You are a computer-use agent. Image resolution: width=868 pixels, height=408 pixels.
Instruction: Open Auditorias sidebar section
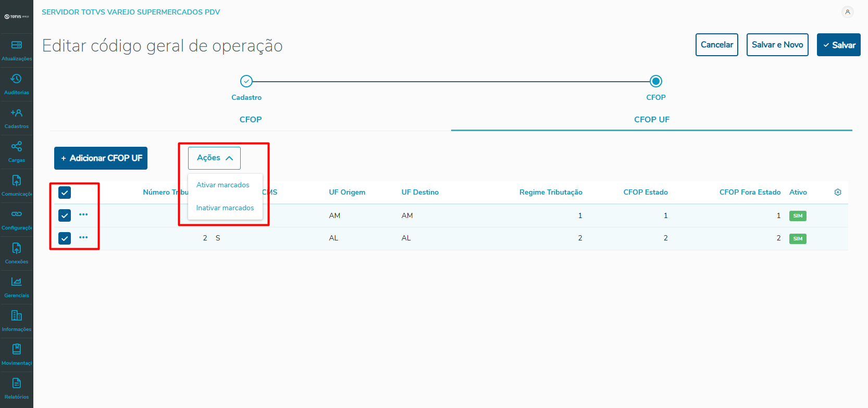point(17,84)
